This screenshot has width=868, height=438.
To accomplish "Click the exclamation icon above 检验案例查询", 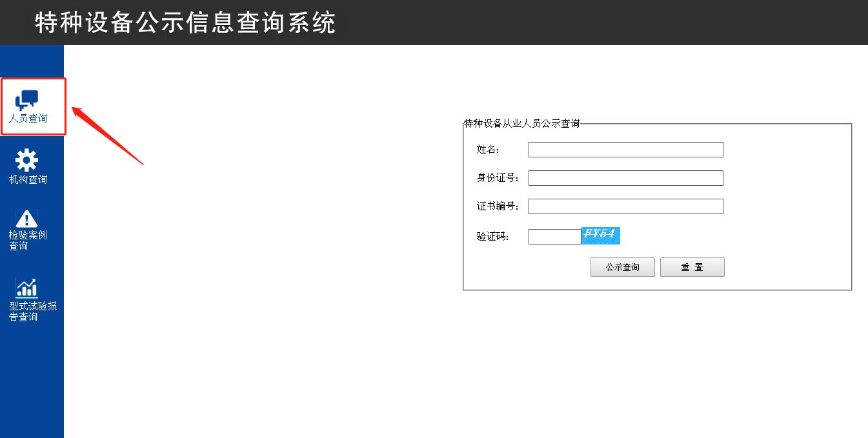I will point(26,217).
